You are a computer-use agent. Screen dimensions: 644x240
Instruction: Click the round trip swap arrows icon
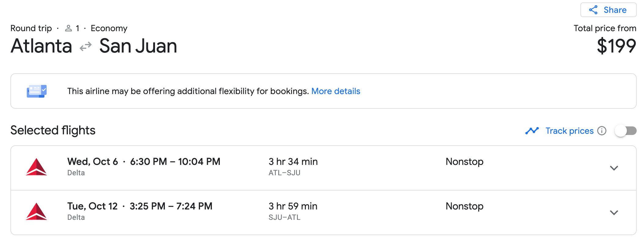pos(86,46)
